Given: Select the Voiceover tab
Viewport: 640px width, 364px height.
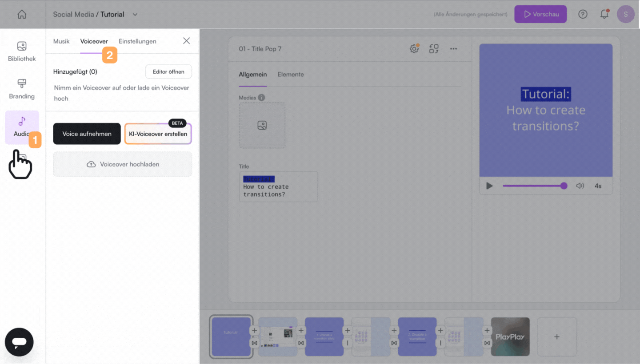Looking at the screenshot, I should (94, 41).
